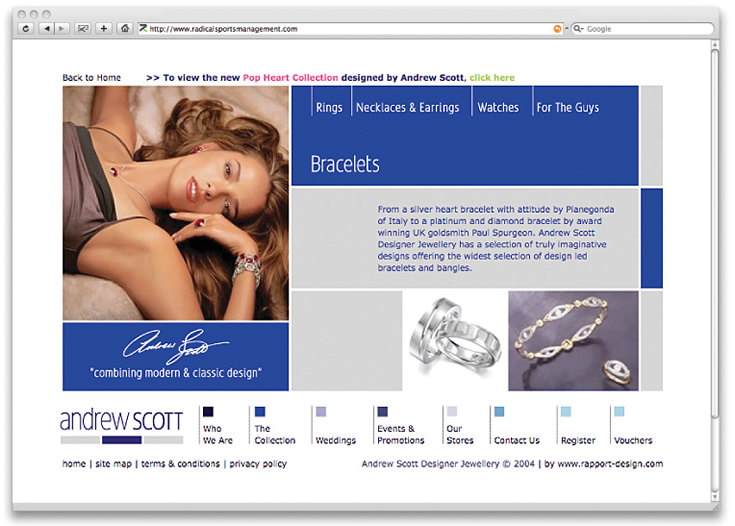735x526 pixels.
Task: Click the page vertical scrollbar
Action: point(714,271)
